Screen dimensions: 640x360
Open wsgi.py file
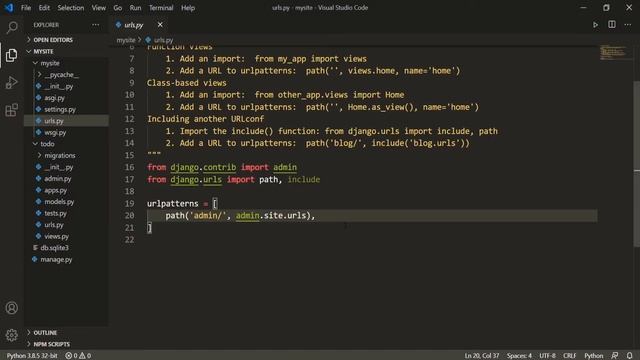tap(66, 132)
